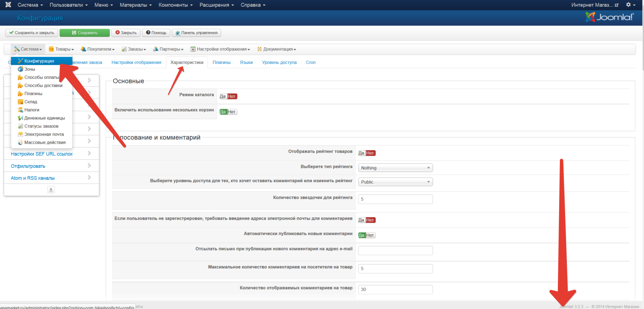Open the Покупатели users icon menu
The width and height of the screenshot is (644, 309).
(x=98, y=49)
